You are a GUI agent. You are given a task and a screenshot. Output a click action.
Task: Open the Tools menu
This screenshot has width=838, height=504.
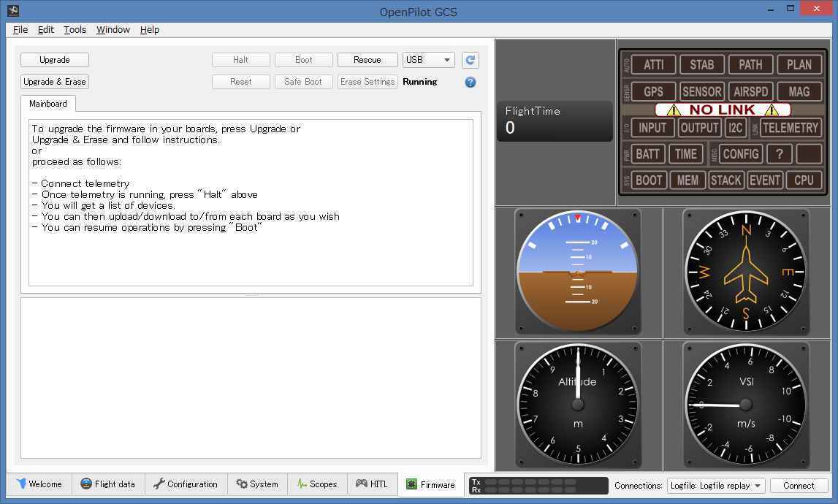click(75, 30)
